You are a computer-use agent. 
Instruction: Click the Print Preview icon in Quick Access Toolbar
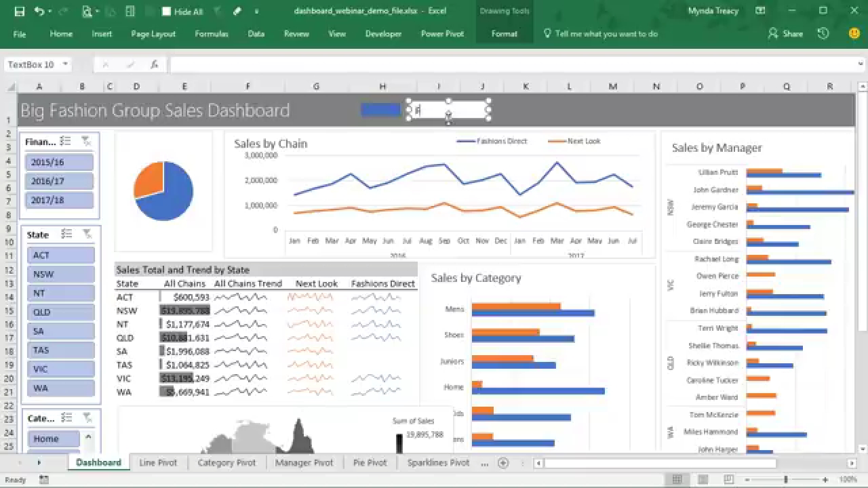point(87,12)
